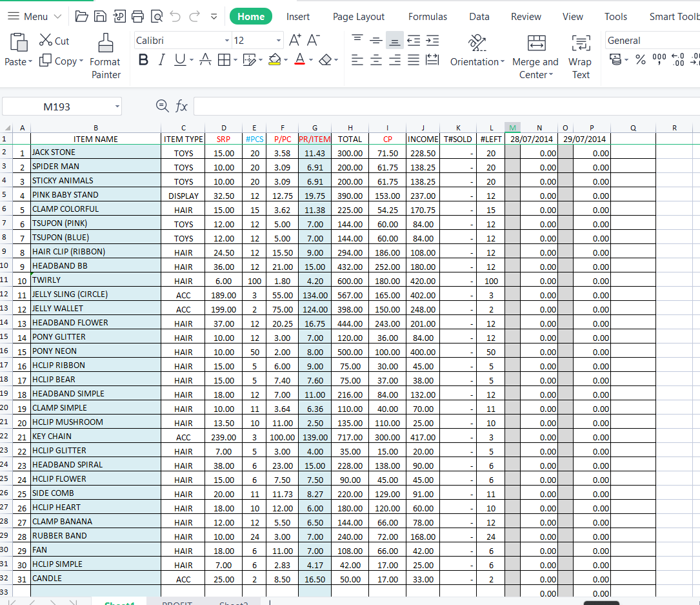Screen dimensions: 700x605
Task: Click the Print icon
Action: tap(137, 17)
